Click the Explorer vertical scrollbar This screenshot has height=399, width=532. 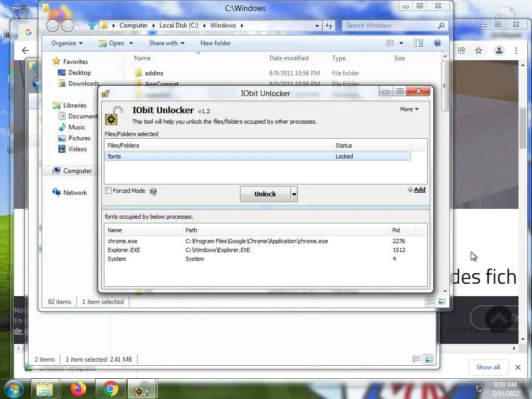tap(445, 86)
